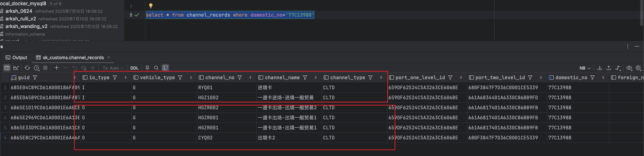This screenshot has height=156, width=644.
Task: Open the Tx: Auto transaction dropdown
Action: (113, 68)
